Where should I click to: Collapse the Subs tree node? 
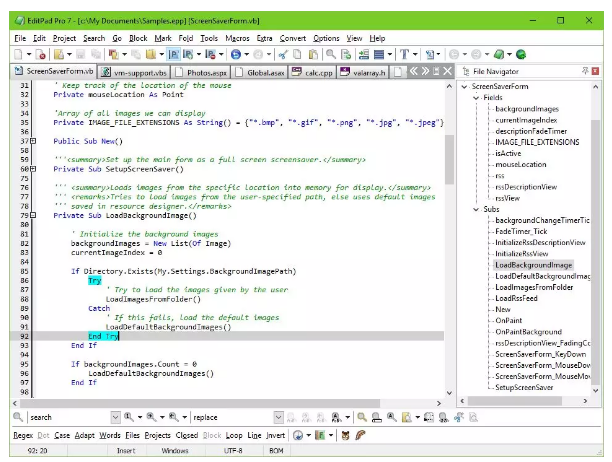click(476, 210)
